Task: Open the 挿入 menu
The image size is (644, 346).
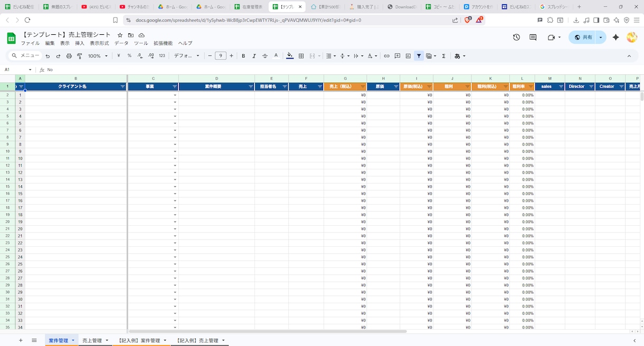Action: [x=80, y=43]
